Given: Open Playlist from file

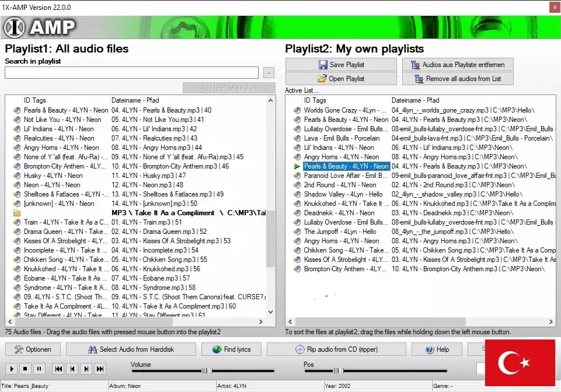Looking at the screenshot, I should (x=340, y=79).
